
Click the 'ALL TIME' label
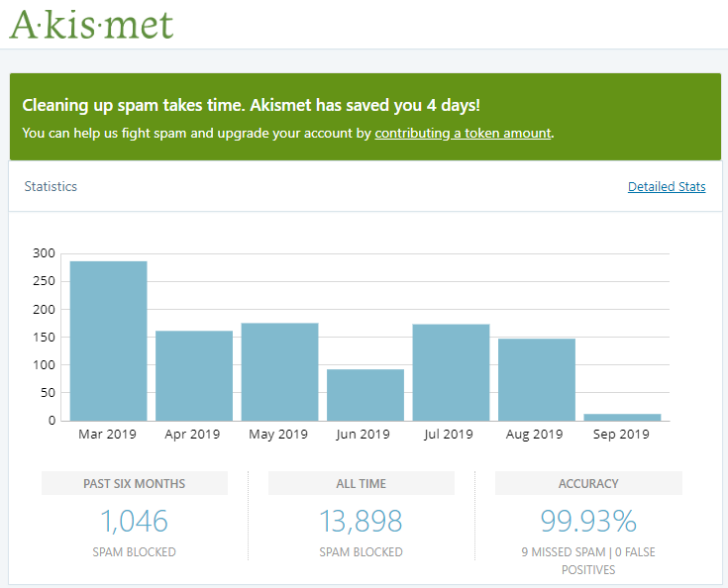pos(362,484)
